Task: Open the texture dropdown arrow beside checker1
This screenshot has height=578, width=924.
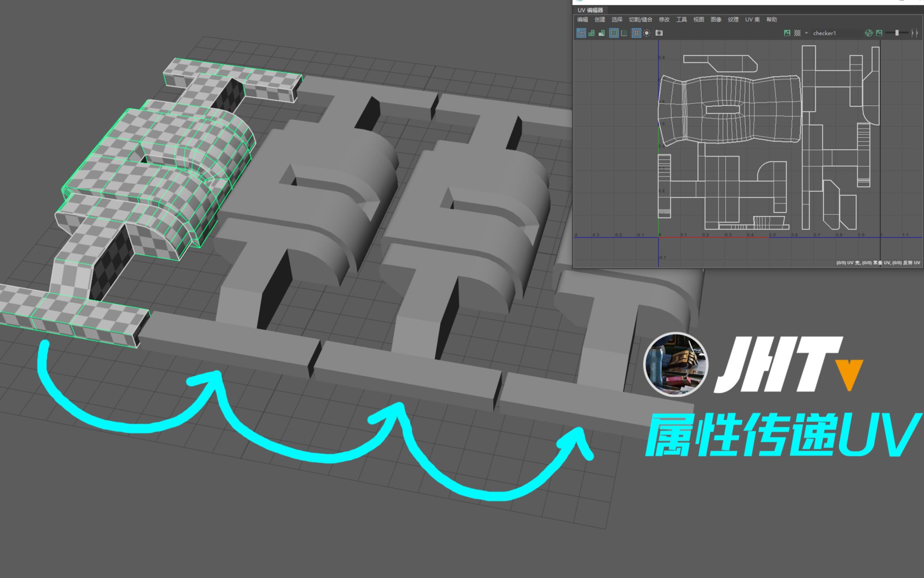Action: click(x=806, y=33)
